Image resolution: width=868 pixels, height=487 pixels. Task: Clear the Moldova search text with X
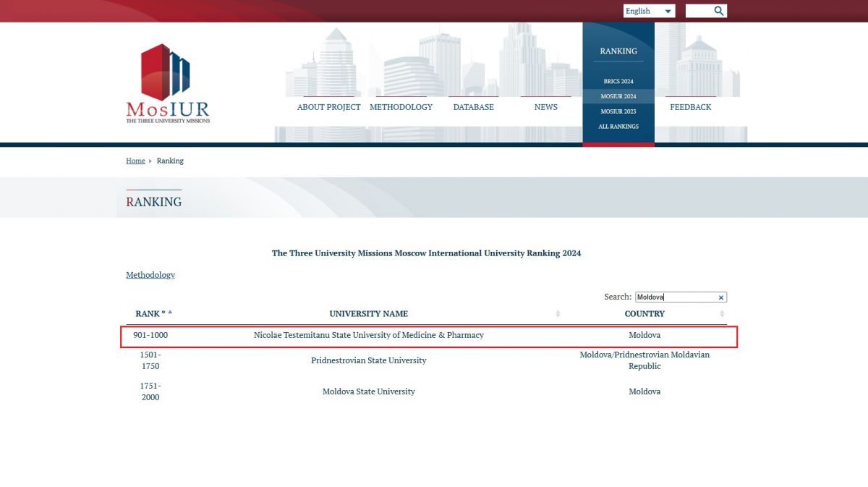721,297
